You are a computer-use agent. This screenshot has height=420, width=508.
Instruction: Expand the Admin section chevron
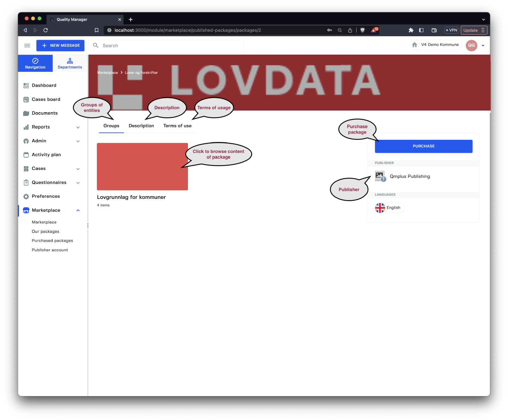tap(78, 141)
